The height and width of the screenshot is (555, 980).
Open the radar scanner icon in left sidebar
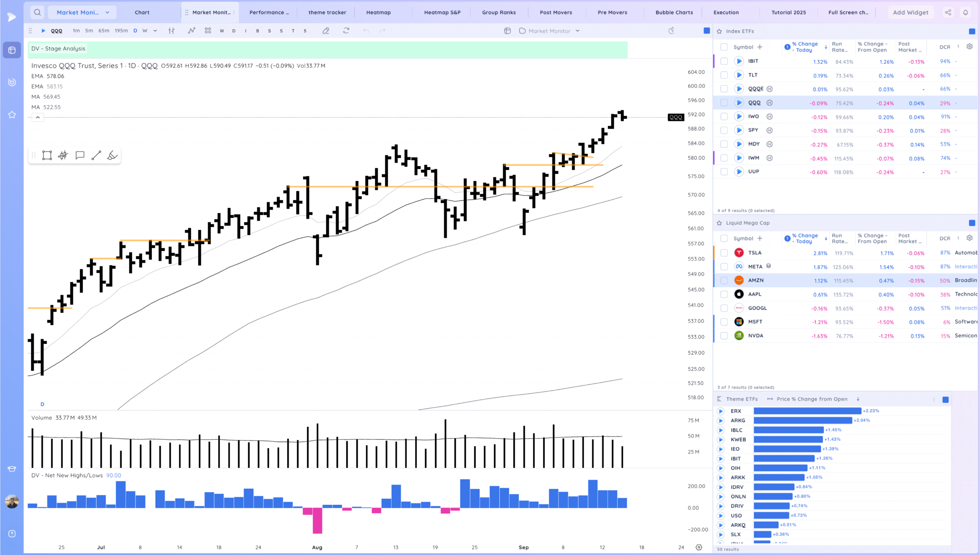coord(12,82)
